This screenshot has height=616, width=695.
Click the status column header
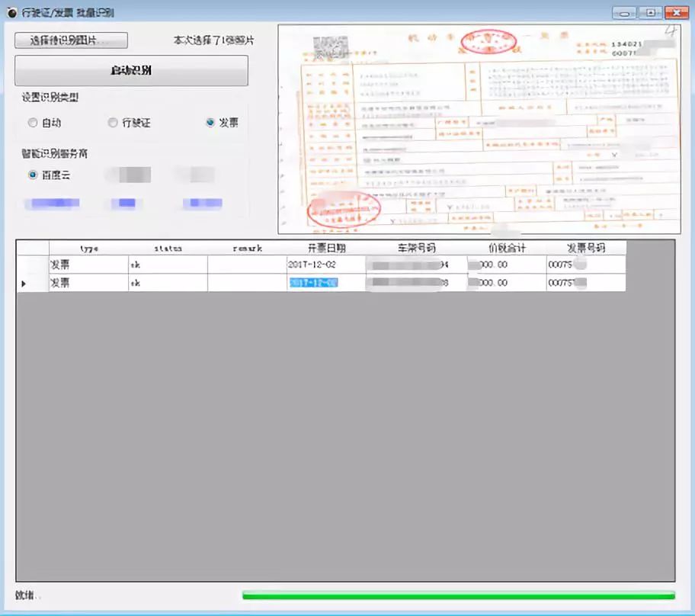click(168, 248)
